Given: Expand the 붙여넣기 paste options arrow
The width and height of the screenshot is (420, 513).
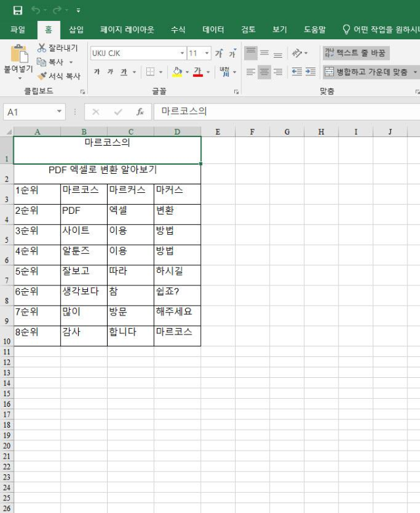Looking at the screenshot, I should (20, 79).
